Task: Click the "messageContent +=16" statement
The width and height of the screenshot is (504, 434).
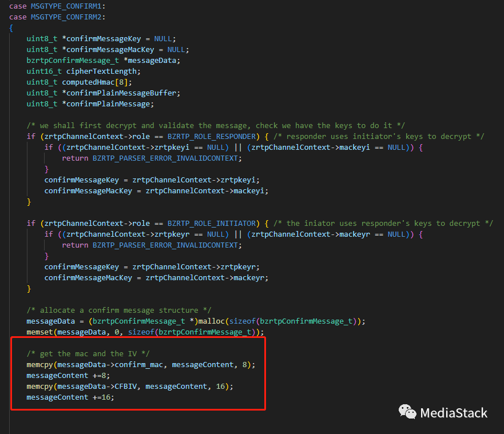Action: point(70,397)
